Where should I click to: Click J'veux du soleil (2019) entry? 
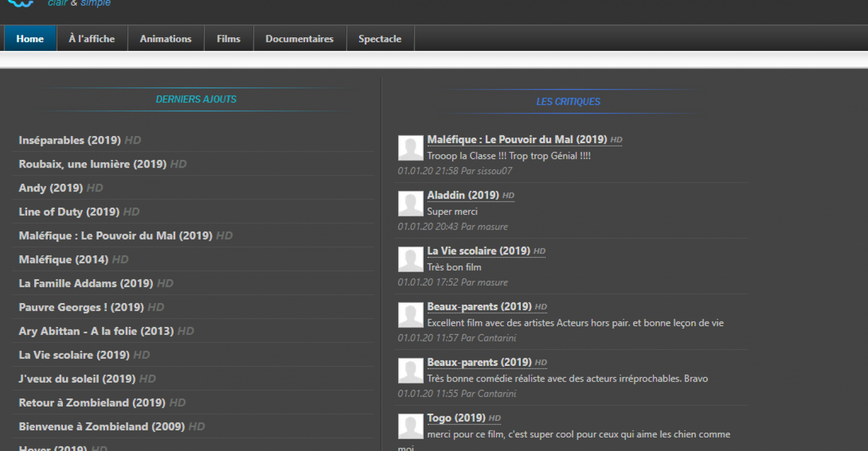(x=77, y=379)
